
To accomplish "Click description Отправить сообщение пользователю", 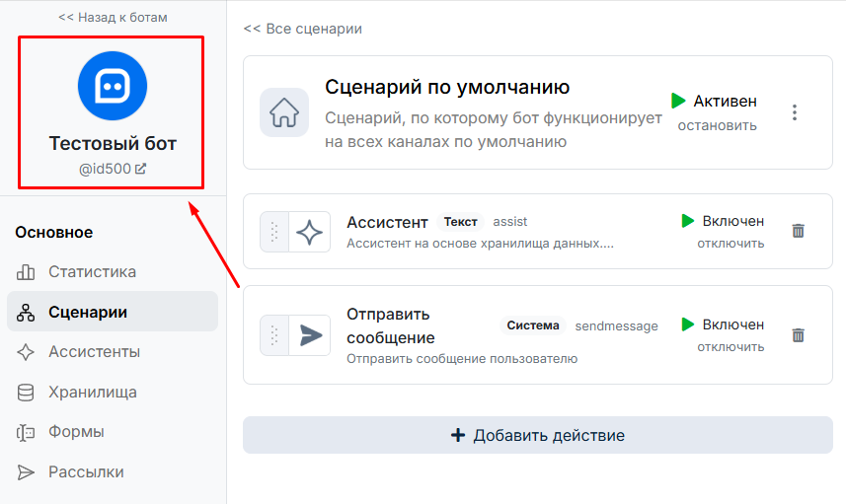I will (462, 358).
